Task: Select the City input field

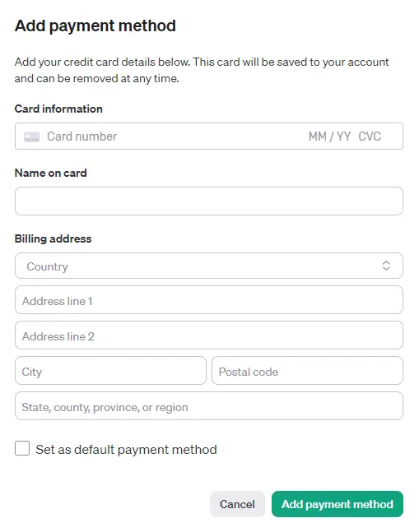Action: [x=110, y=371]
